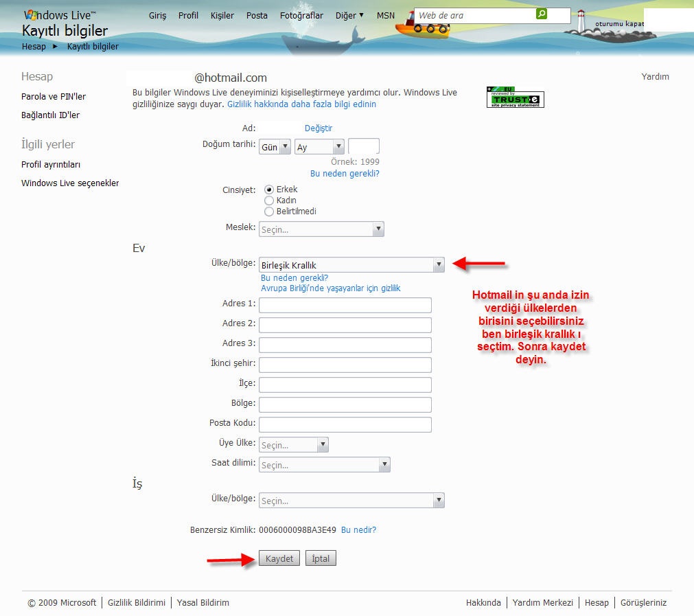694x616 pixels.
Task: Open MSN in the top navigation
Action: pos(386,16)
